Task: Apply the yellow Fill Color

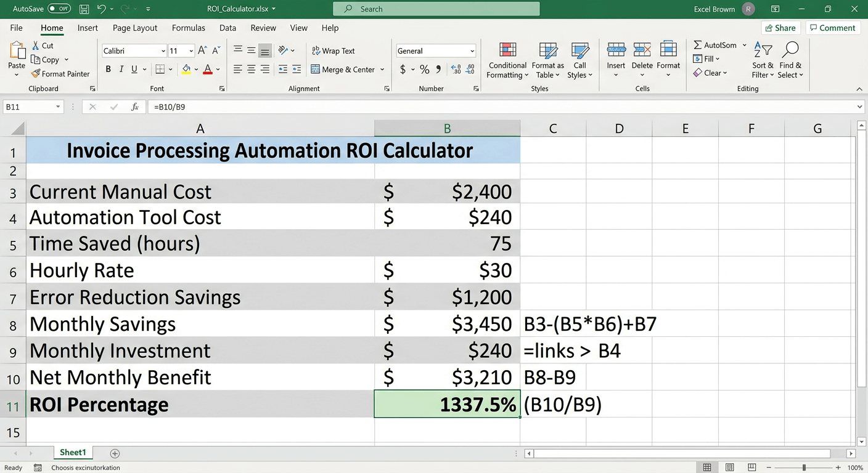Action: click(x=186, y=70)
